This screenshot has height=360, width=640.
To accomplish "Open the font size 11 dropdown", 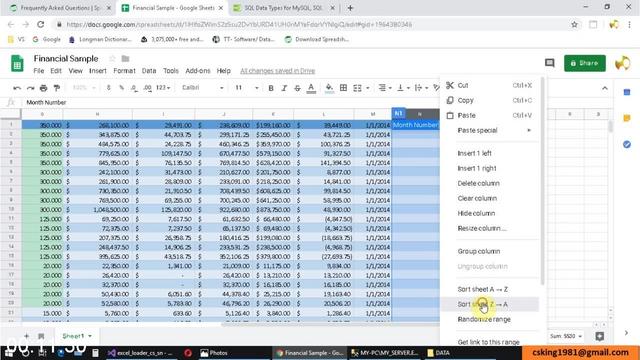I will (x=247, y=88).
